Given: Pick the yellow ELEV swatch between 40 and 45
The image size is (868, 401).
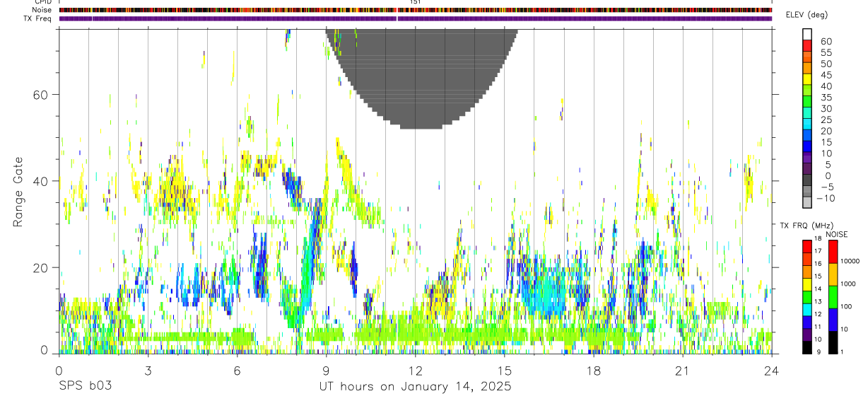Looking at the screenshot, I should tap(809, 79).
